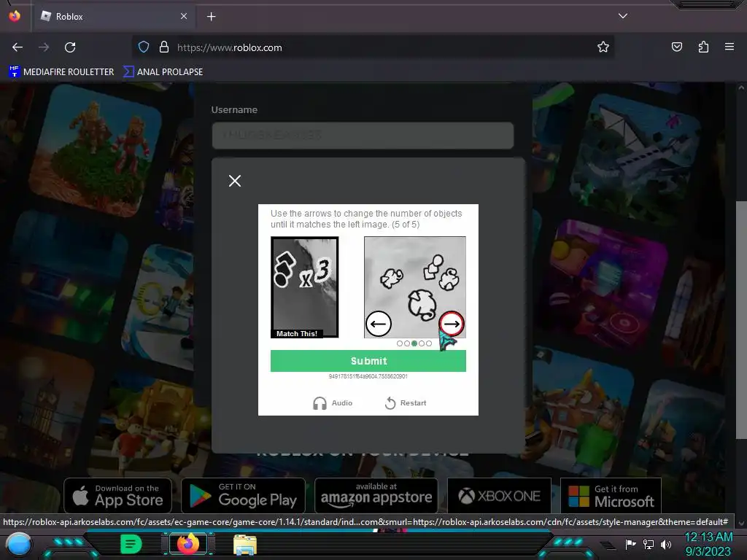The width and height of the screenshot is (747, 560).
Task: Click the scrollbar up arrow
Action: (x=741, y=87)
